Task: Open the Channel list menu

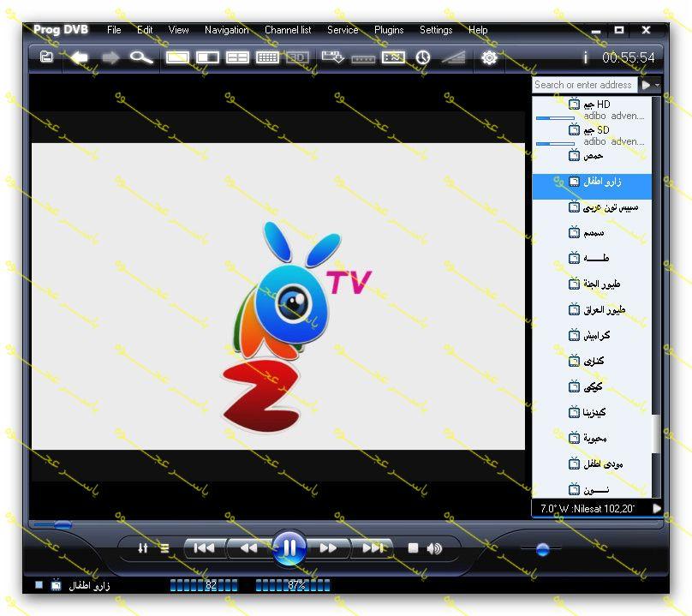Action: [288, 30]
